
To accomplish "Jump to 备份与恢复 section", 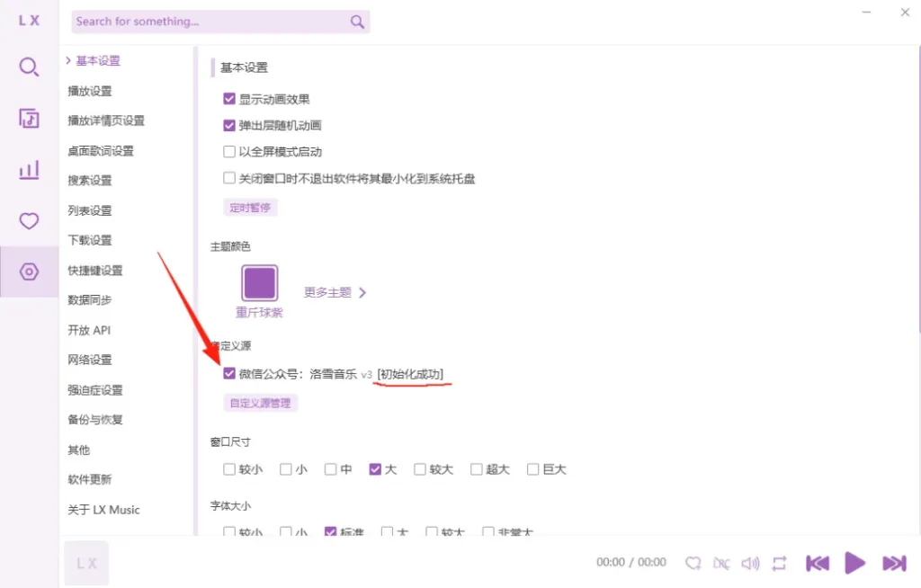I will click(95, 419).
